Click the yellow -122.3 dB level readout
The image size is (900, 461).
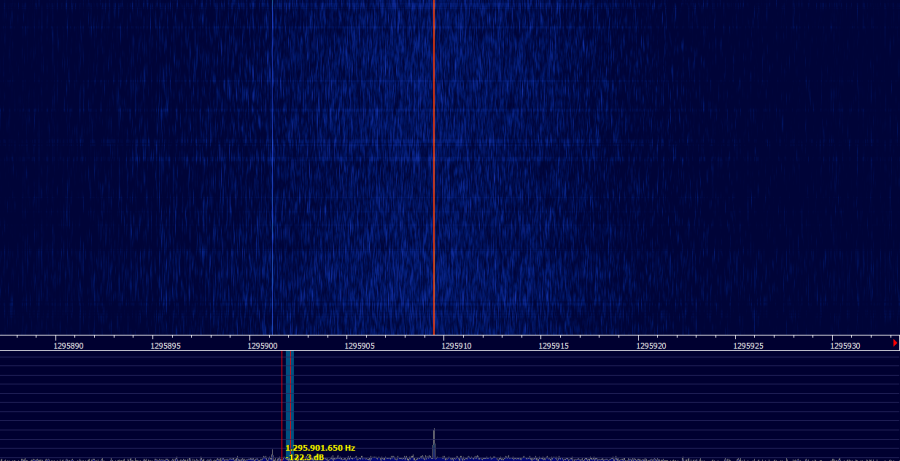[x=305, y=457]
